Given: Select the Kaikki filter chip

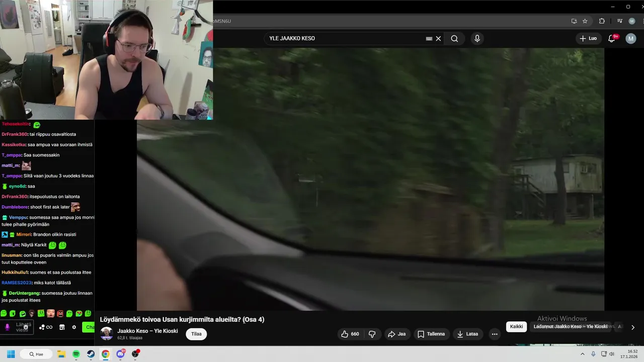Looking at the screenshot, I should pos(516,327).
